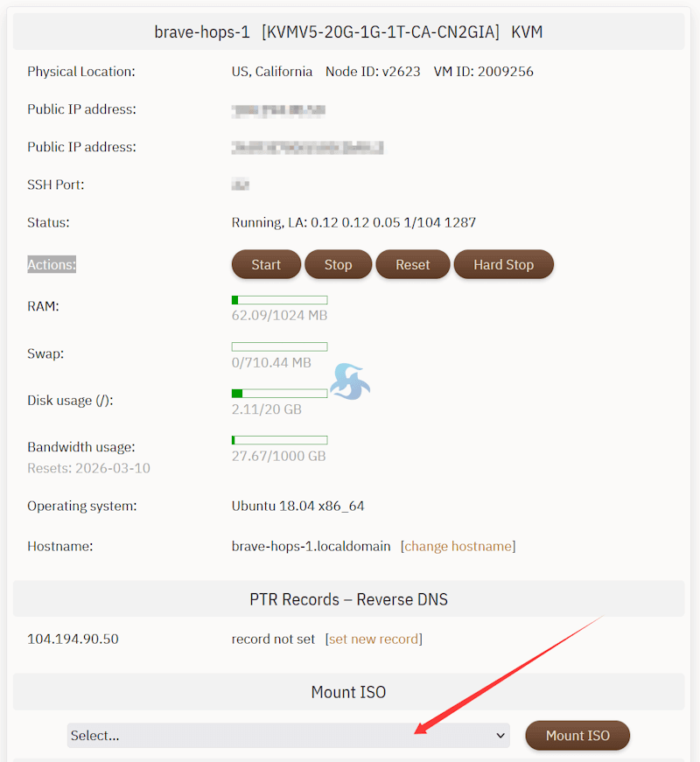Image resolution: width=700 pixels, height=762 pixels.
Task: Click the Start action button
Action: (266, 264)
